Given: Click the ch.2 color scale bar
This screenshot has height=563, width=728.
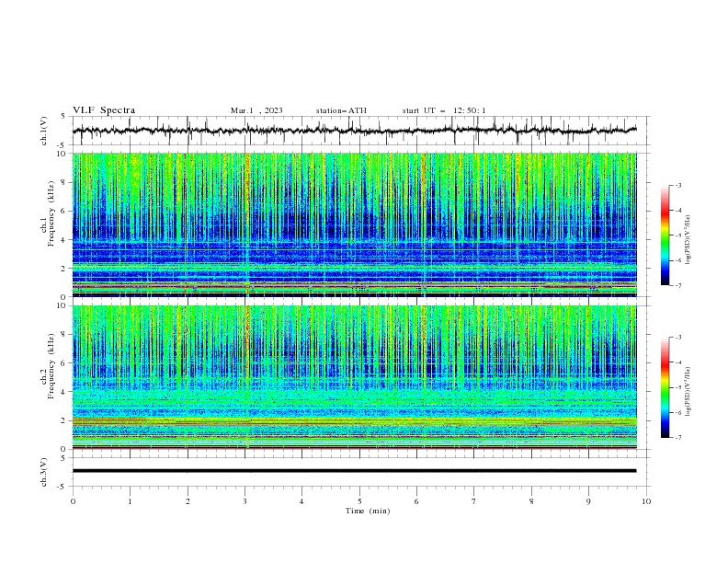Looking at the screenshot, I should (665, 387).
